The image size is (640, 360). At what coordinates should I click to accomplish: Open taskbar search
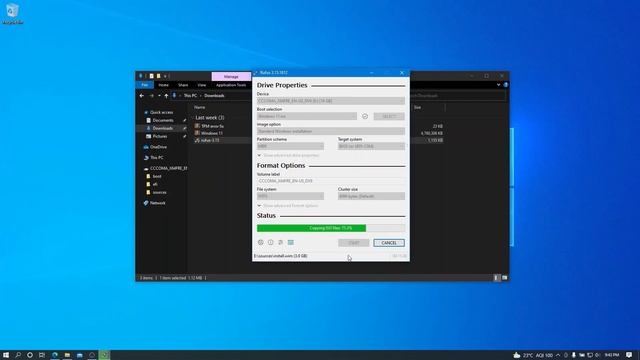point(18,355)
